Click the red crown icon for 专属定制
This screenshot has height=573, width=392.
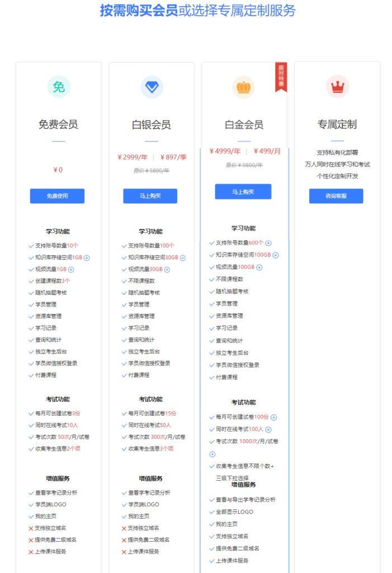coord(337,87)
